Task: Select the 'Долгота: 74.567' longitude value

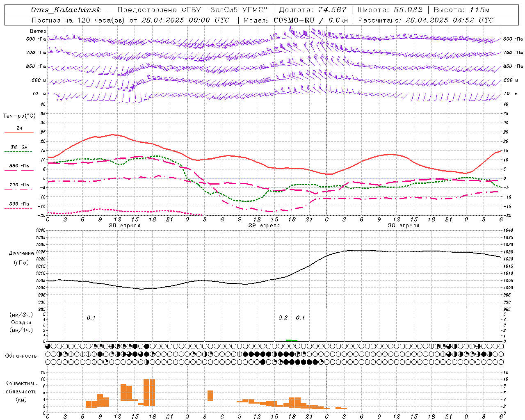Action: 313,10
